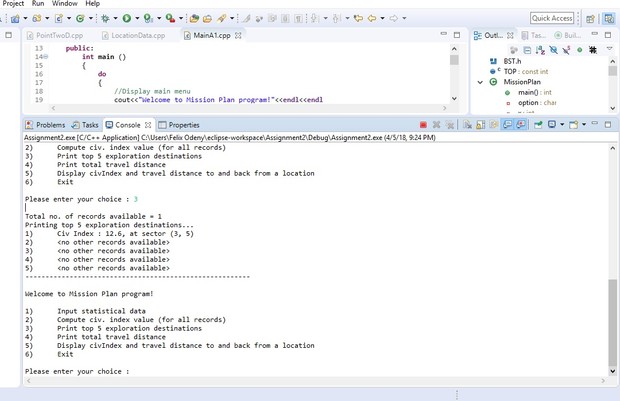
Task: Click the Remove All Terminated Launches icon
Action: [x=450, y=125]
